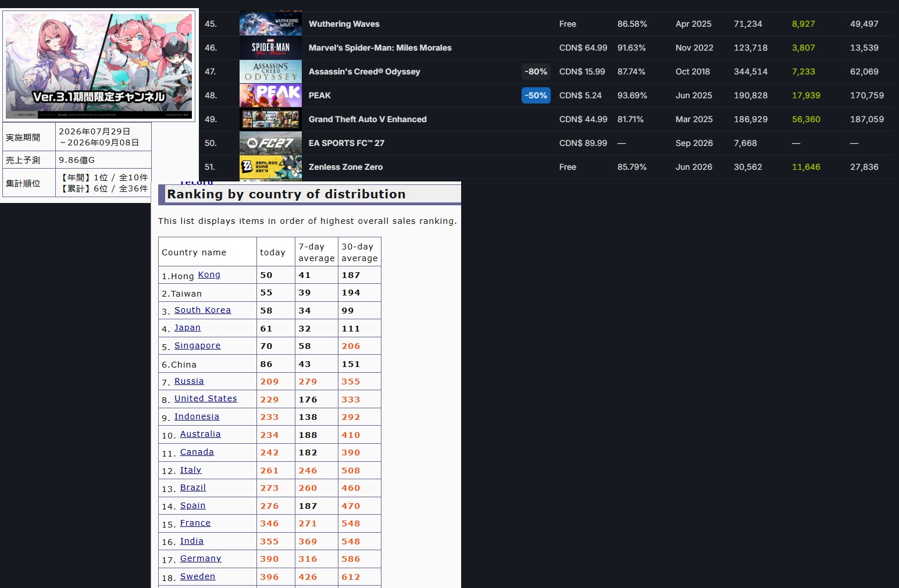Select the Assassin's Creed Odyssey title
899x588 pixels.
click(x=364, y=72)
